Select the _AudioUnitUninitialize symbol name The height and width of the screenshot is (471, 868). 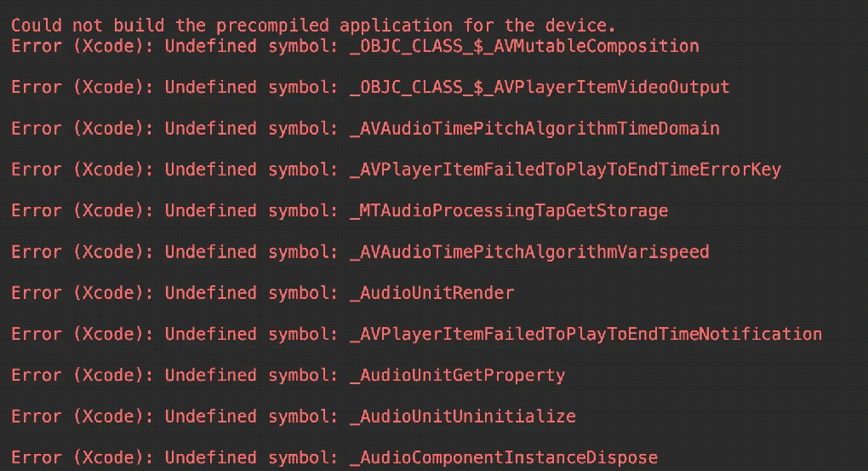(463, 416)
